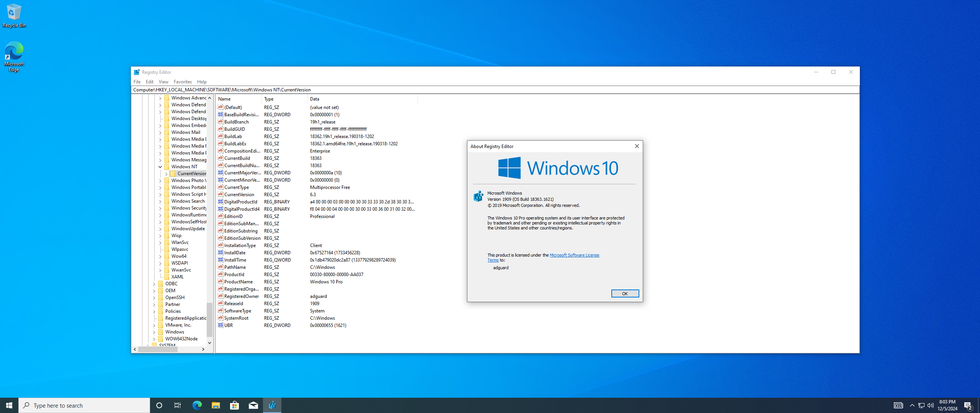Click the Type here to search box
The width and height of the screenshot is (980, 413).
click(84, 405)
